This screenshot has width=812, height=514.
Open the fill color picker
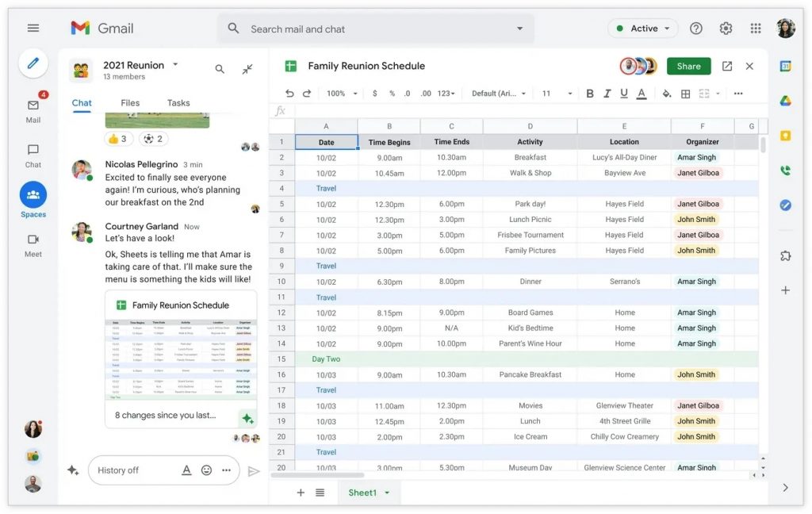tap(666, 94)
